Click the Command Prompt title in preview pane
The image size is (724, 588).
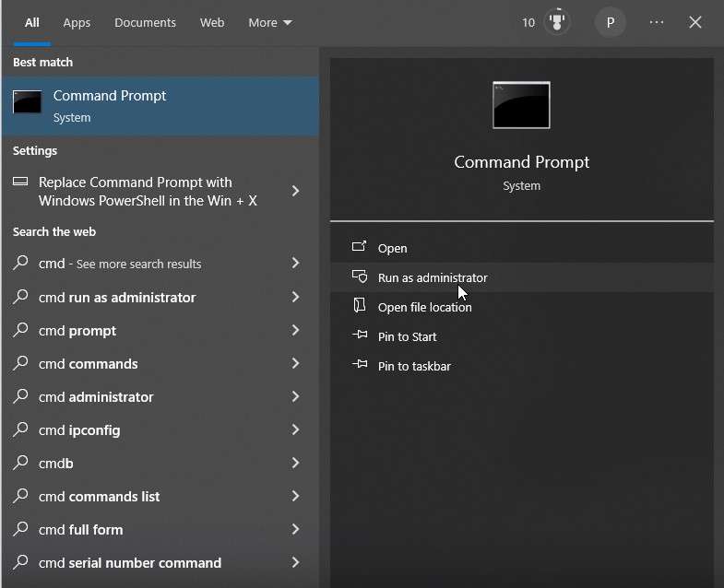(x=521, y=162)
